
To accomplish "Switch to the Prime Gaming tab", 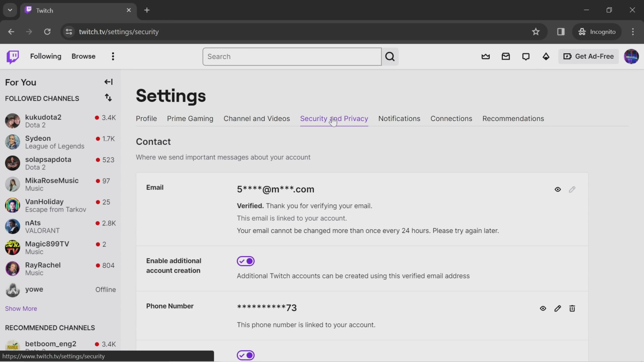I will [x=190, y=119].
